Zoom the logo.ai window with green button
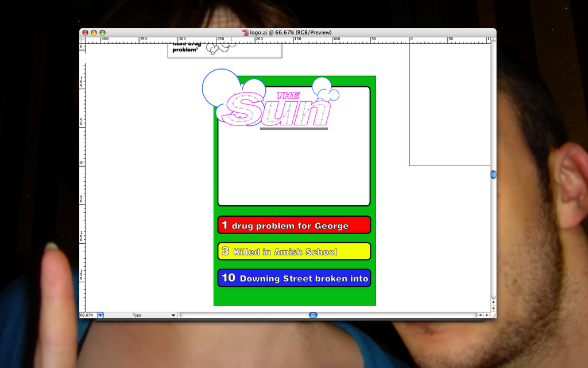Viewport: 588px width, 368px height. tap(102, 33)
